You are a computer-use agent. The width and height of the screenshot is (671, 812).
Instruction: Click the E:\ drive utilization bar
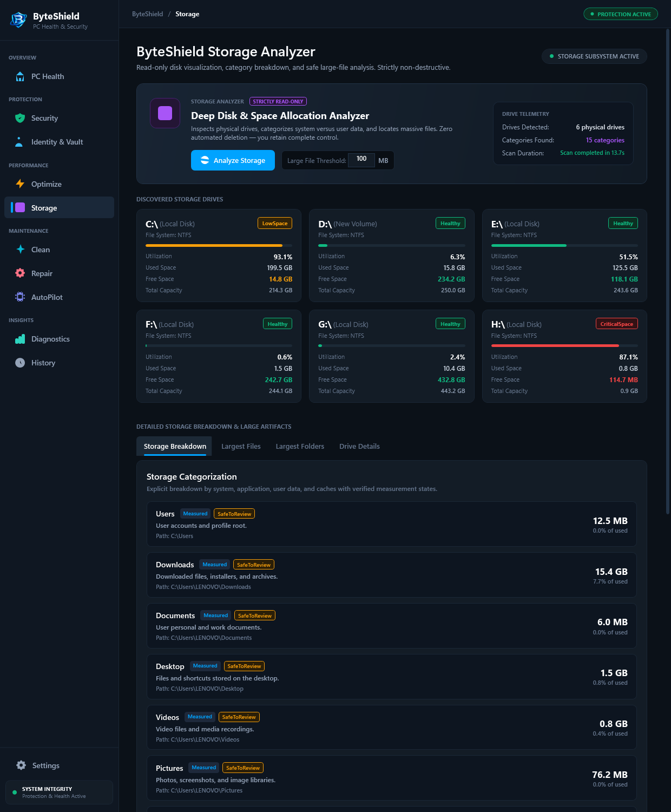pyautogui.click(x=564, y=245)
